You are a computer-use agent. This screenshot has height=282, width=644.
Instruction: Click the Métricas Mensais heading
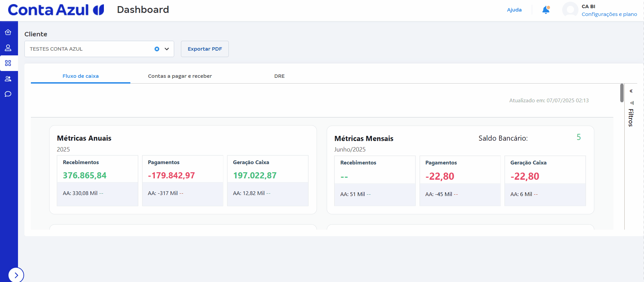click(364, 139)
